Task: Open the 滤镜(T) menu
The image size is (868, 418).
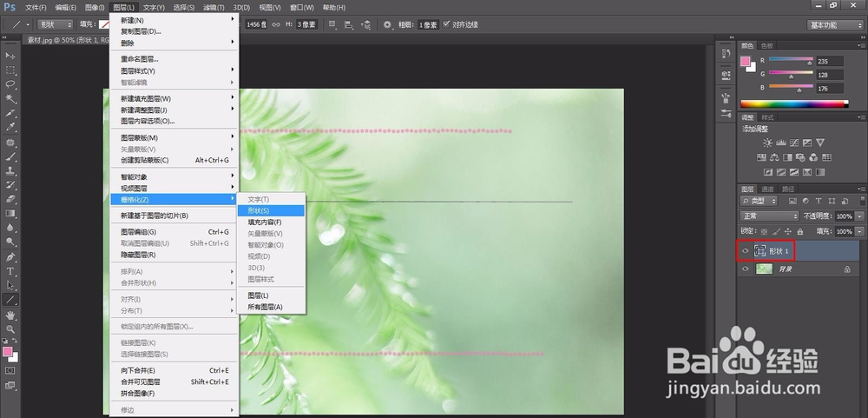Action: click(214, 8)
